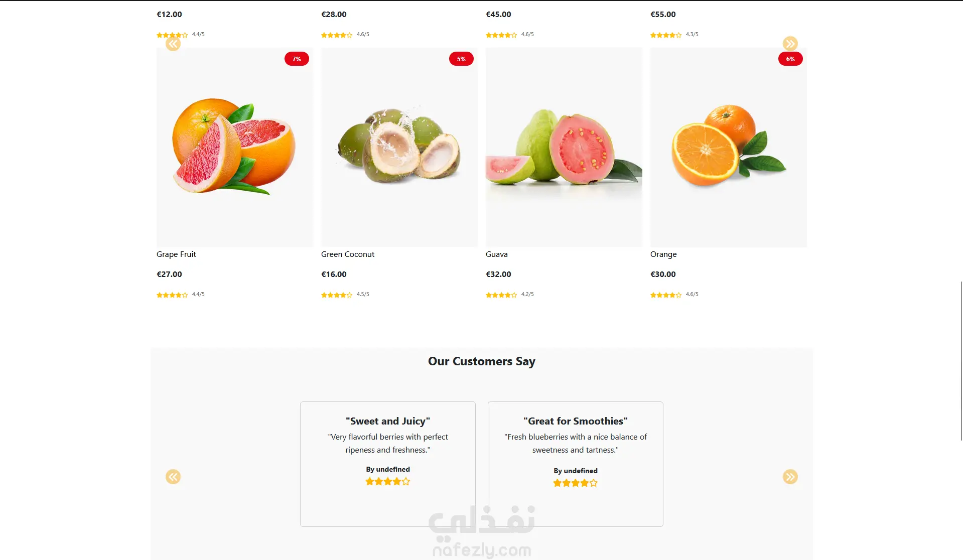Open the Green Coconut product image

coord(399,147)
